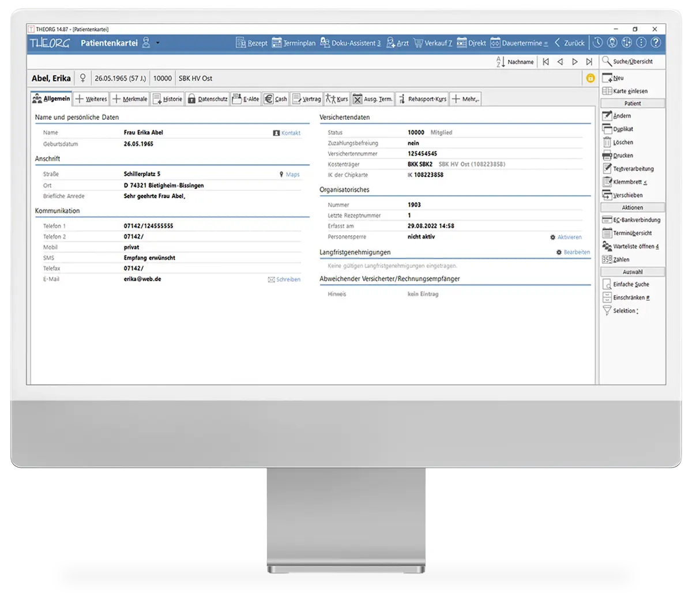The image size is (692, 616).
Task: Open the help question mark icon
Action: click(x=656, y=43)
